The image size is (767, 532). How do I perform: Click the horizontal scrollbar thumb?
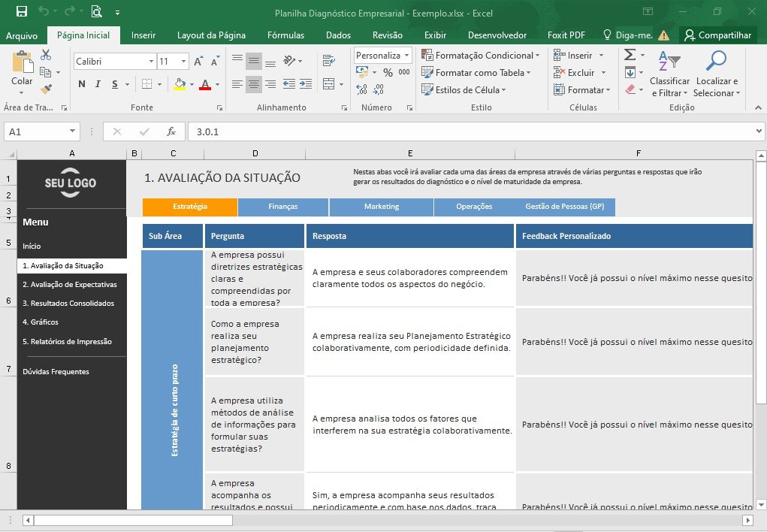pyautogui.click(x=133, y=520)
